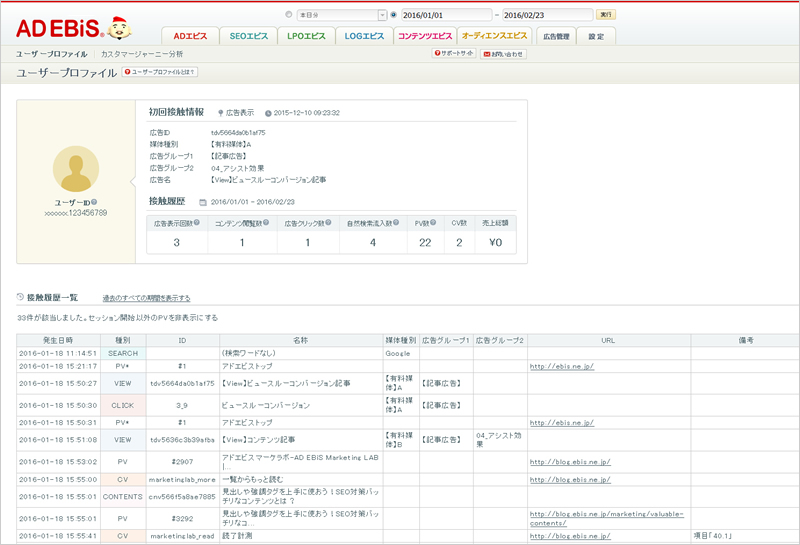
Task: Click the calendar icon by 接触履歴 dates
Action: pos(202,202)
